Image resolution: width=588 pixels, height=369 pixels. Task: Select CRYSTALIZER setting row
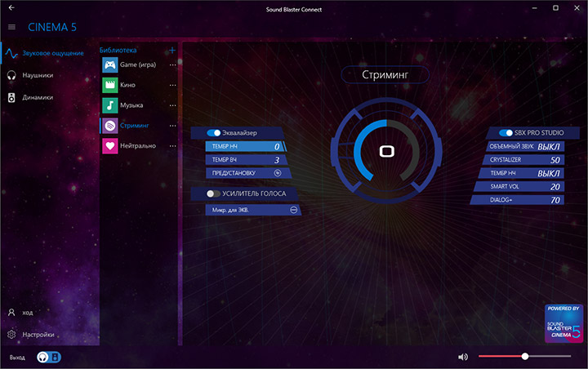pyautogui.click(x=523, y=160)
